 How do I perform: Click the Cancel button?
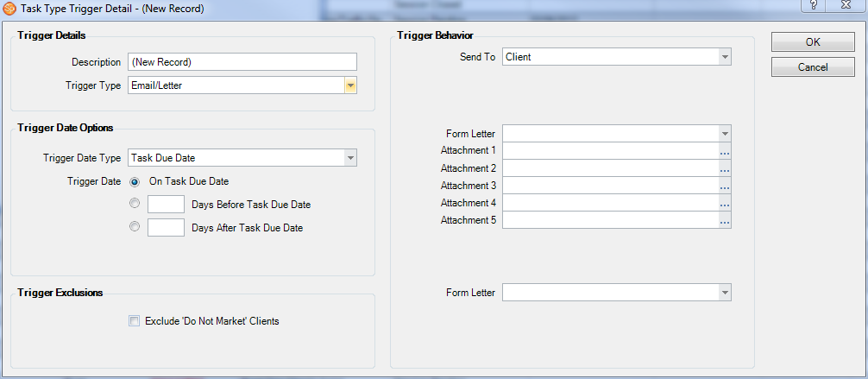813,67
